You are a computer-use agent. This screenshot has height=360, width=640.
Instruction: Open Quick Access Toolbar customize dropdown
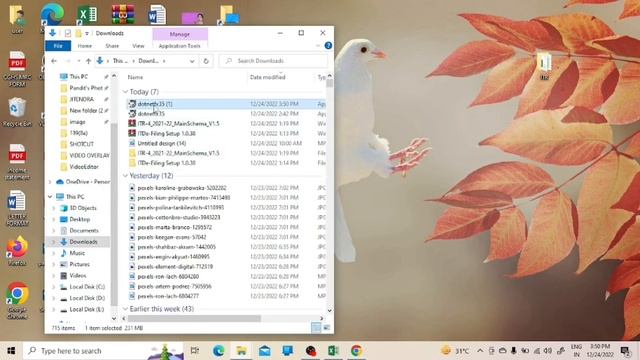pos(87,33)
